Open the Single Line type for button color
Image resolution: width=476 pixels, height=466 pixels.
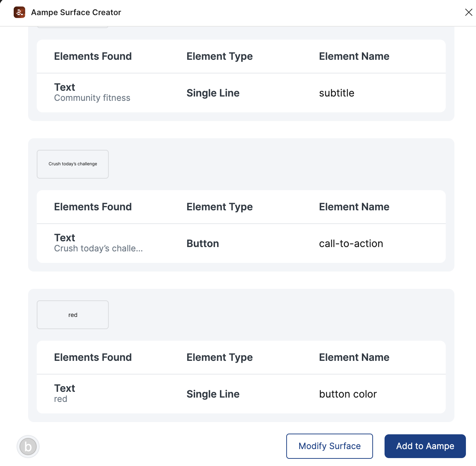[213, 394]
